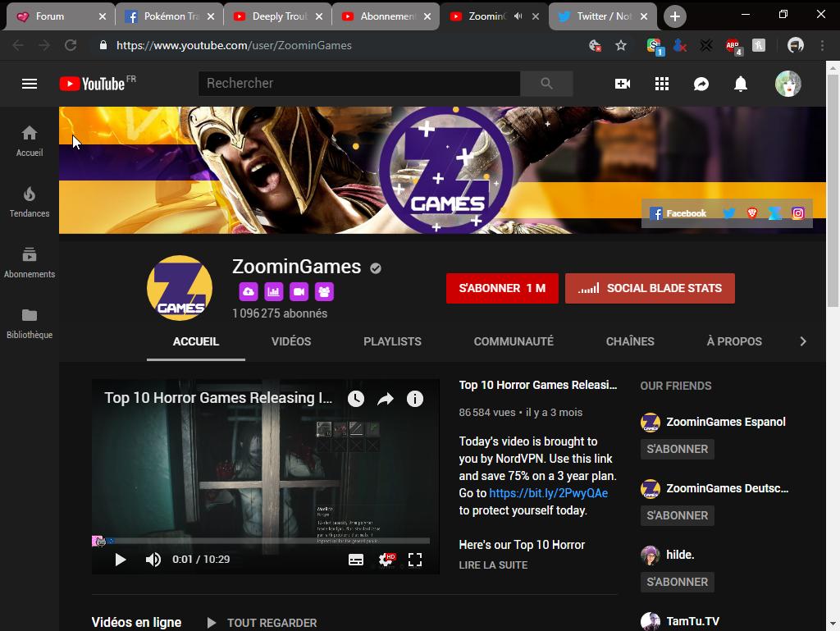Switch to the À PROPOS tab

tap(734, 341)
